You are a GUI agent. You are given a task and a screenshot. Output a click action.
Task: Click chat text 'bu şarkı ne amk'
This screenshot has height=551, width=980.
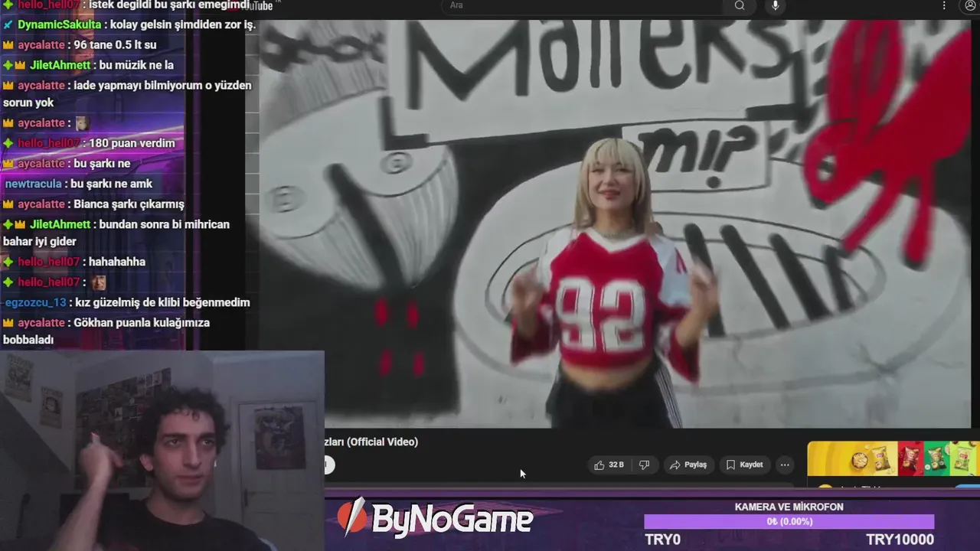coord(111,184)
